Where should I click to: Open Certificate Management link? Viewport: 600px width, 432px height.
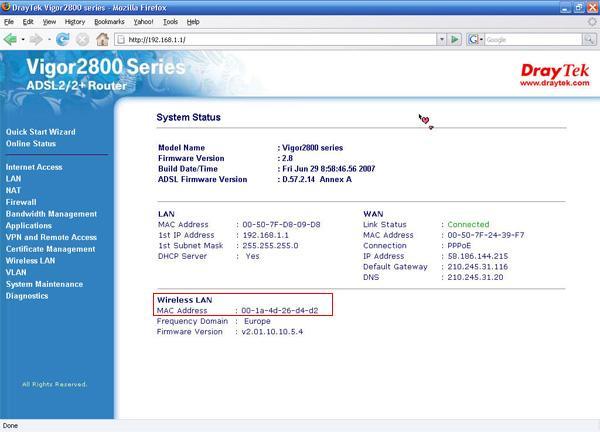[51, 249]
